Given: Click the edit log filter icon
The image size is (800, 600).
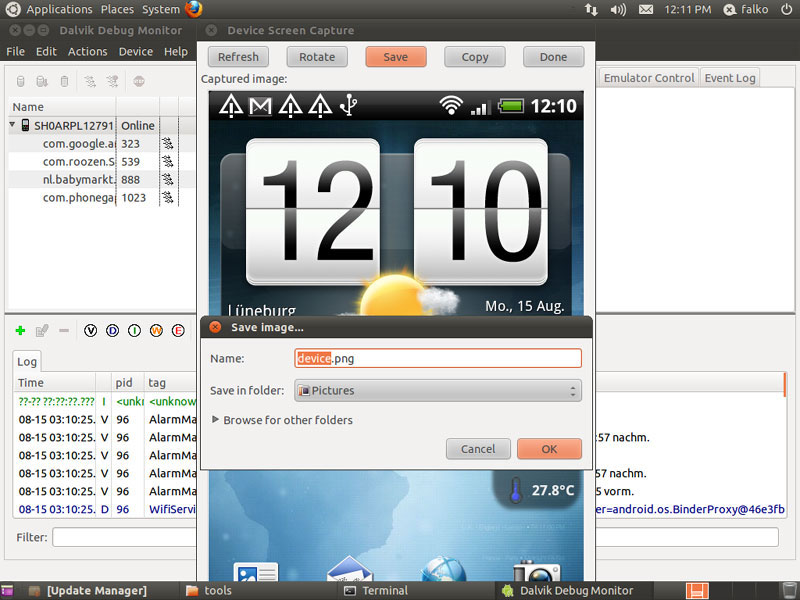Looking at the screenshot, I should (42, 331).
